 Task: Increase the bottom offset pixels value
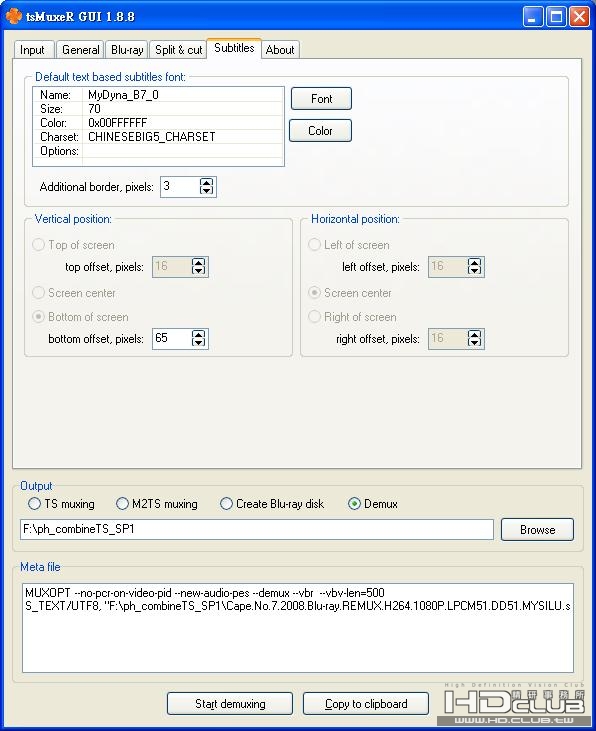point(199,334)
